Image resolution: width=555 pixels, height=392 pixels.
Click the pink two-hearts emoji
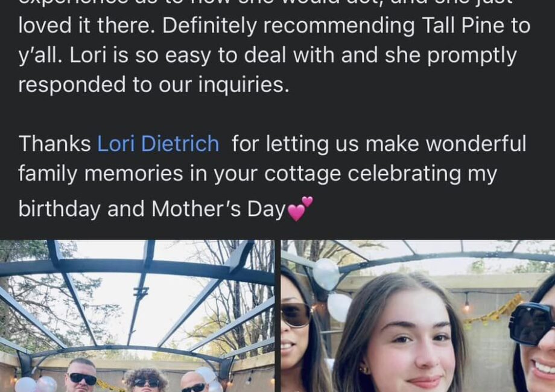point(300,209)
